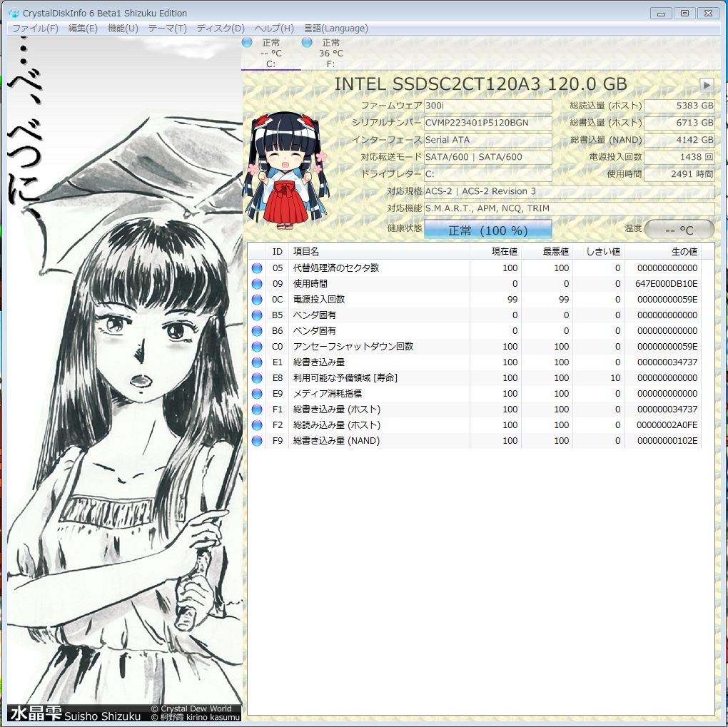Click the NAND writes value 4142 GB
This screenshot has width=728, height=727.
pos(679,141)
